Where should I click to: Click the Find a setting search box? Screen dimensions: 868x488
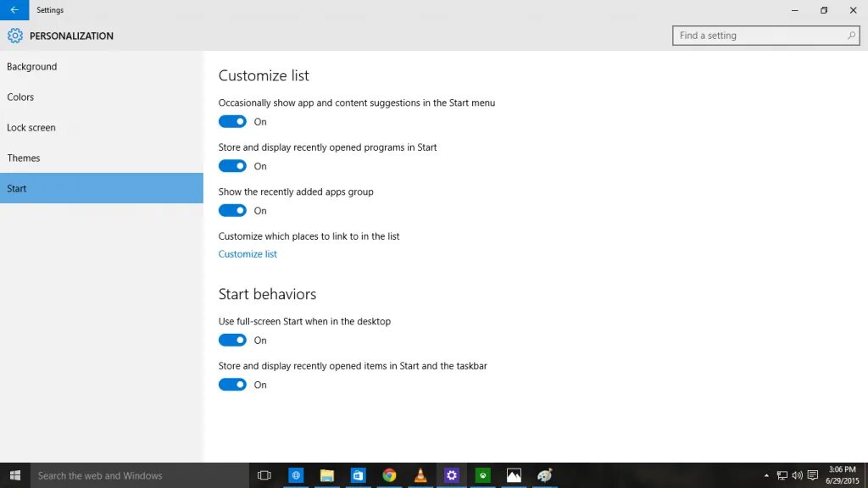765,36
